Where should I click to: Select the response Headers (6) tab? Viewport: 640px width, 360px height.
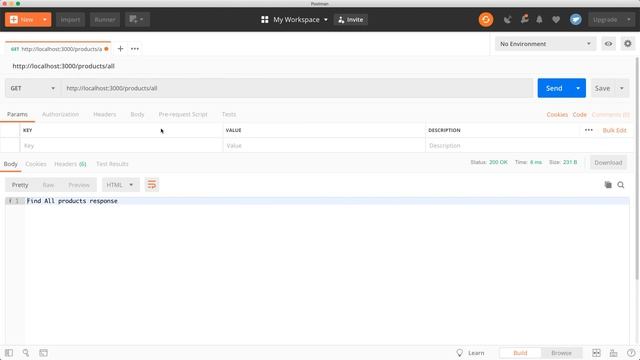70,164
